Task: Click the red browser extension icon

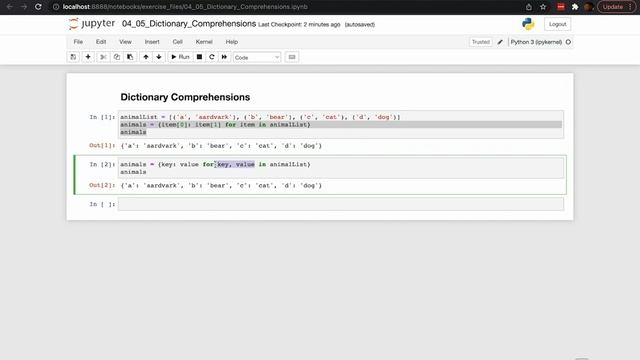Action: click(561, 7)
